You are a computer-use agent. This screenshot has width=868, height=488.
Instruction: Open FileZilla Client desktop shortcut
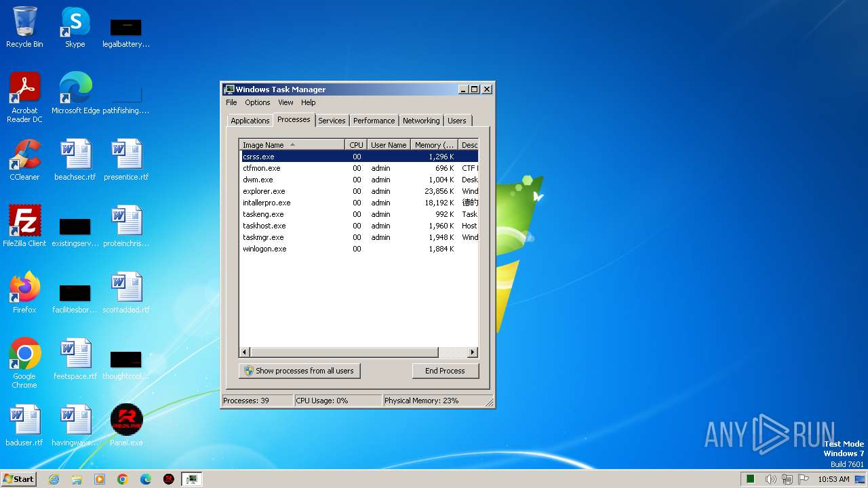(x=24, y=226)
